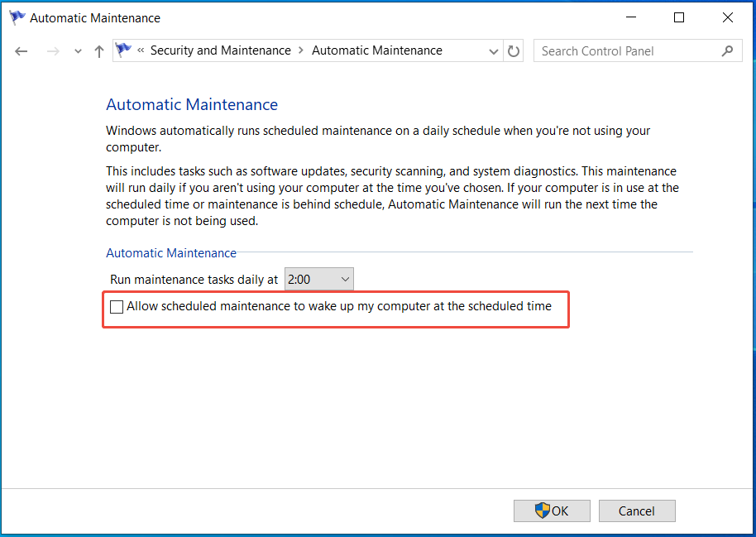The image size is (756, 537).
Task: Open the address bar history chevron
Action: (x=494, y=50)
